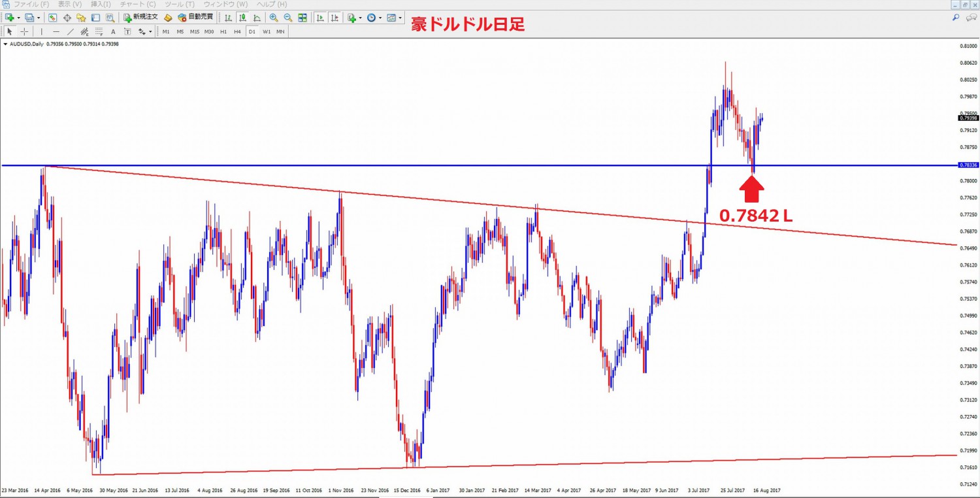980x498 pixels.
Task: Open the ファイル (F) menu
Action: (31, 5)
